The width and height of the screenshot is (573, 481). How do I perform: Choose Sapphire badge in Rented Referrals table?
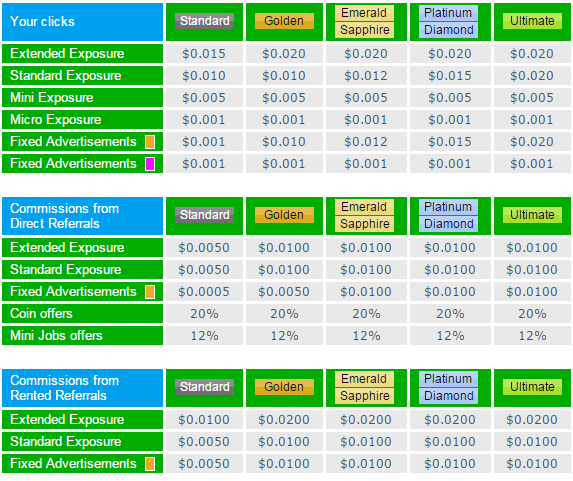click(364, 396)
